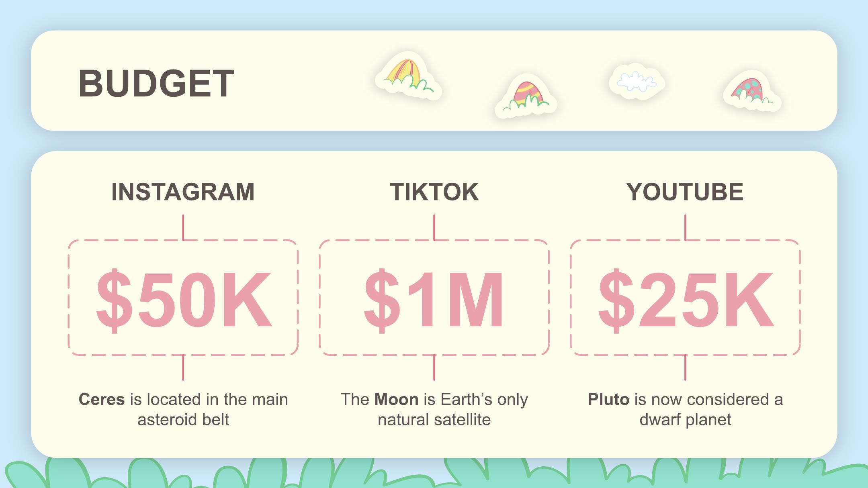This screenshot has height=488, width=868.
Task: Click the BUDGET title text
Action: coord(156,84)
